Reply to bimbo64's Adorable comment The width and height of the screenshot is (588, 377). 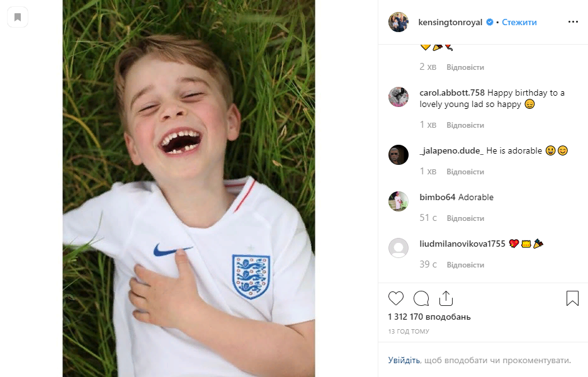[465, 218]
